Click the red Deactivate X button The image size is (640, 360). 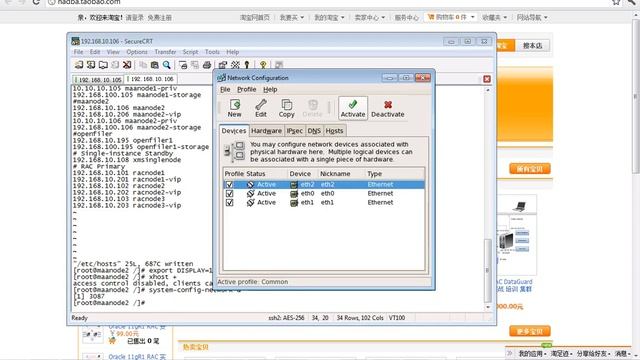click(x=387, y=108)
